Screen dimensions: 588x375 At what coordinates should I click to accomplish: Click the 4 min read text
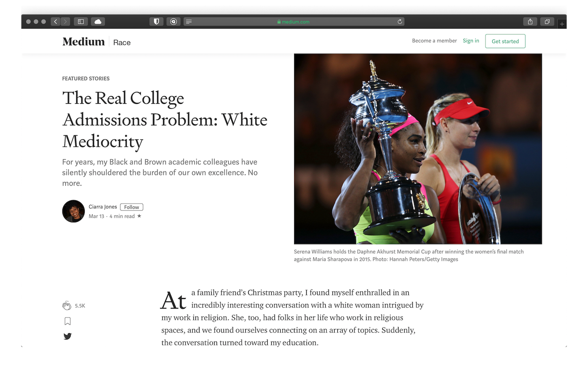[122, 216]
